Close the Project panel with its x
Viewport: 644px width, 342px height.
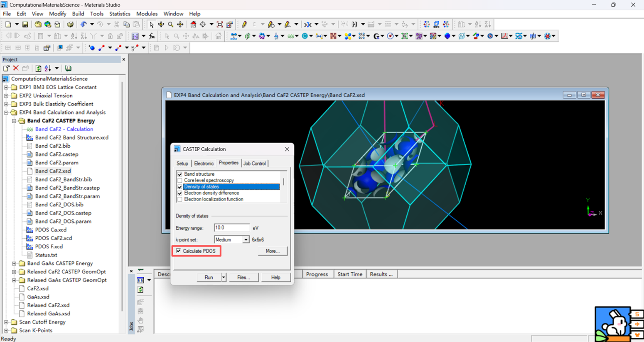[123, 59]
